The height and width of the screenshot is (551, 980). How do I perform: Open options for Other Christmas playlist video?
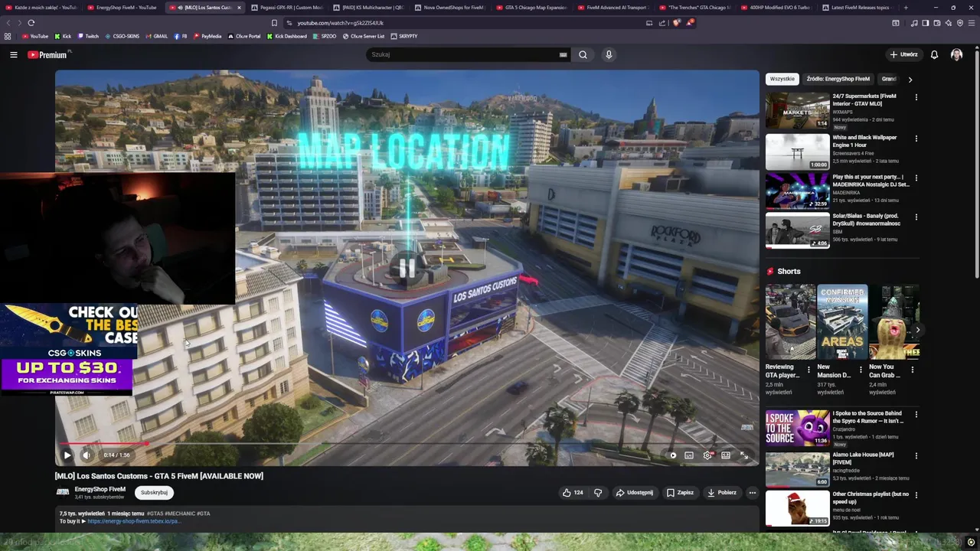click(x=916, y=495)
